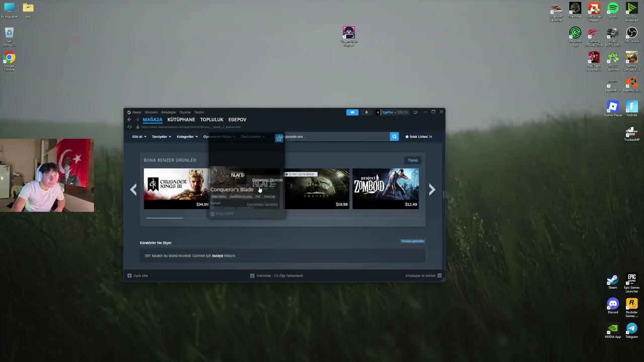Select the WreckMP Launcher desktop icon
The image size is (644, 362).
click(556, 12)
